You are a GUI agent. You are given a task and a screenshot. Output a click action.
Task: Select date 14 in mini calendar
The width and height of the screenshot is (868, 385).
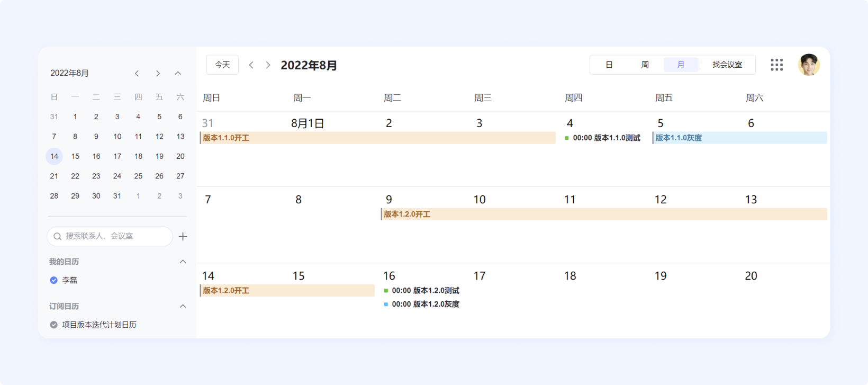[54, 156]
